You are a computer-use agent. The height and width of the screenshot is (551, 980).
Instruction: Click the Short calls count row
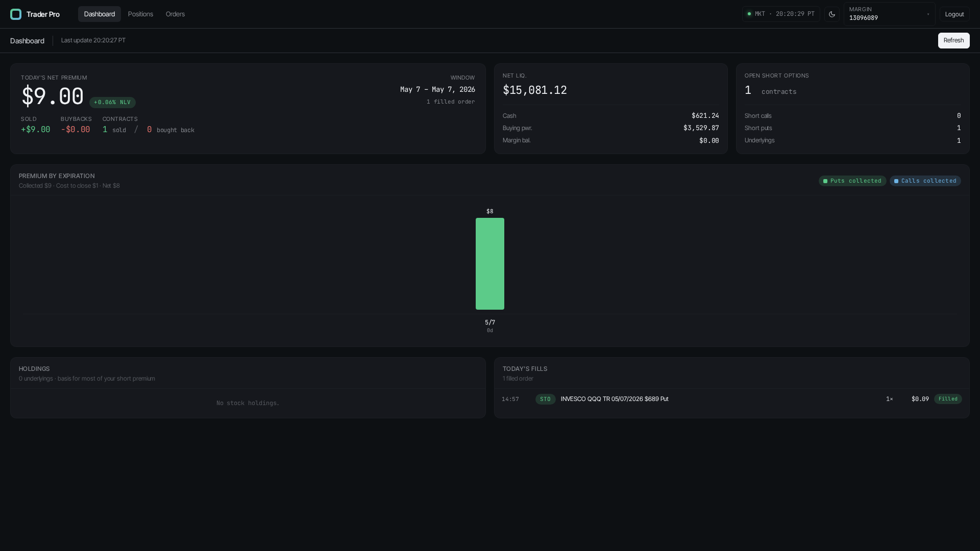852,116
